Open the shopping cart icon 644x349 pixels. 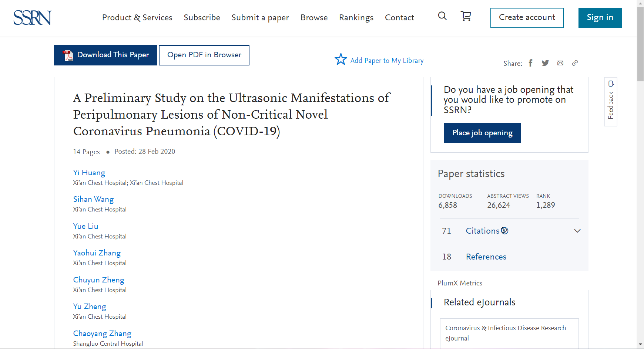[x=466, y=16]
